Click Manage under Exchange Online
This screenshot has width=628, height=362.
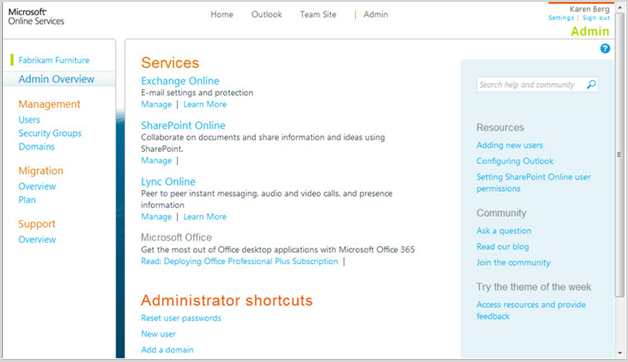pyautogui.click(x=156, y=105)
